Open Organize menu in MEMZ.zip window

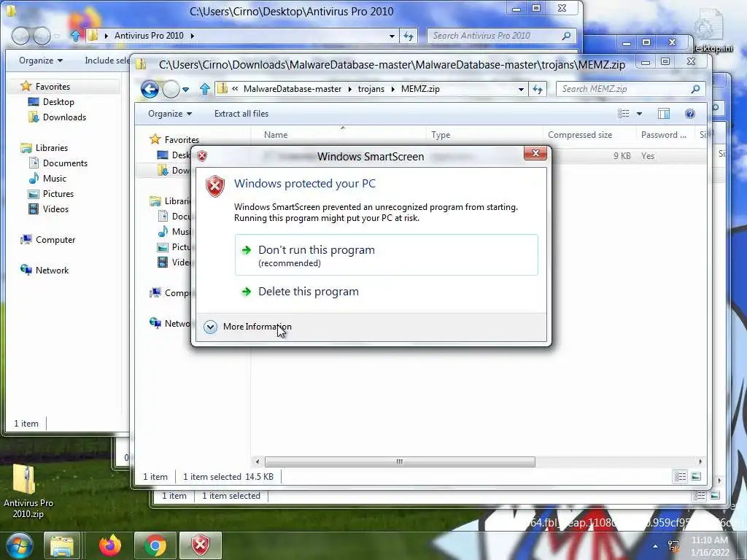click(x=169, y=114)
